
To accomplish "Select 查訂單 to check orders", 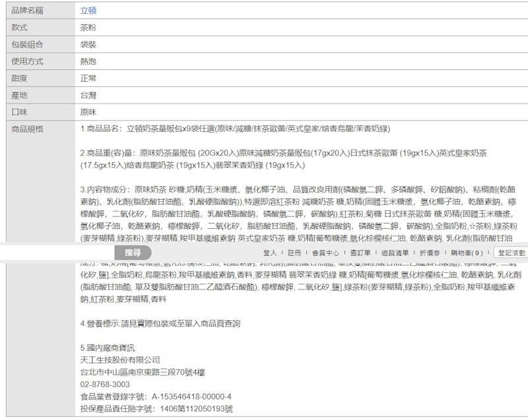I will [360, 253].
